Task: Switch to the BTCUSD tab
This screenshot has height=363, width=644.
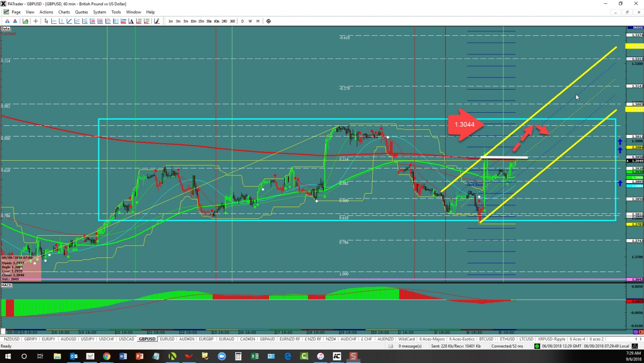Action: [x=486, y=339]
